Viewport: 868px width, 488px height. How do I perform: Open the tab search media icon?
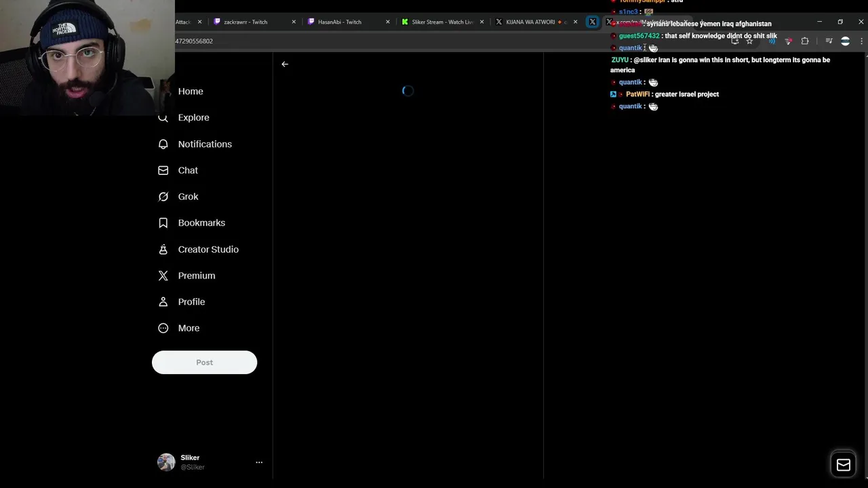click(829, 41)
